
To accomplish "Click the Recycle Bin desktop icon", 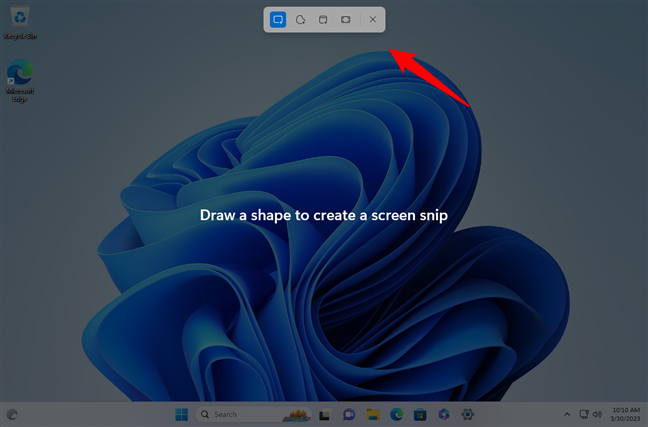I will 19,22.
